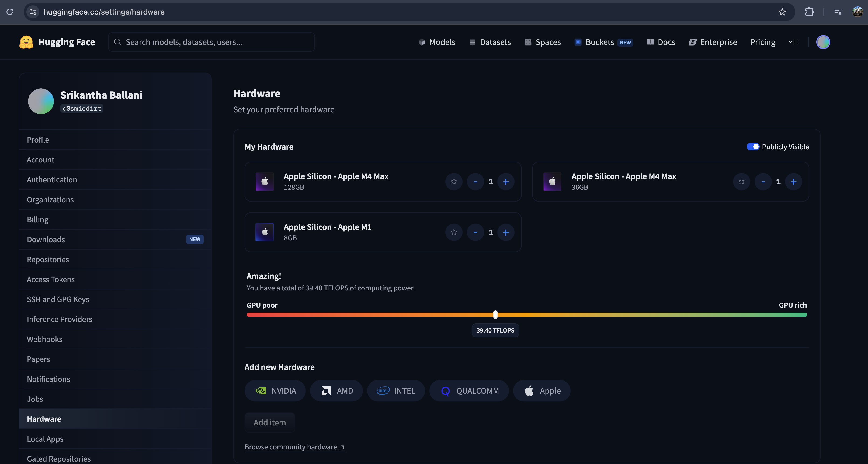This screenshot has height=464, width=868.
Task: Decrease quantity of Apple M1 8GB
Action: point(475,232)
